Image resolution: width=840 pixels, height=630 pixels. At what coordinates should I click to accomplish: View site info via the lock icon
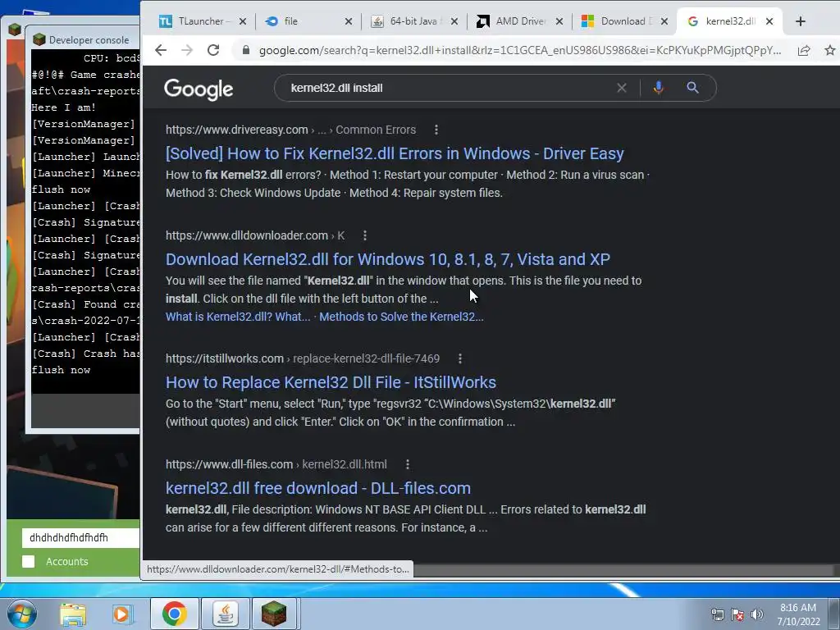[x=246, y=50]
